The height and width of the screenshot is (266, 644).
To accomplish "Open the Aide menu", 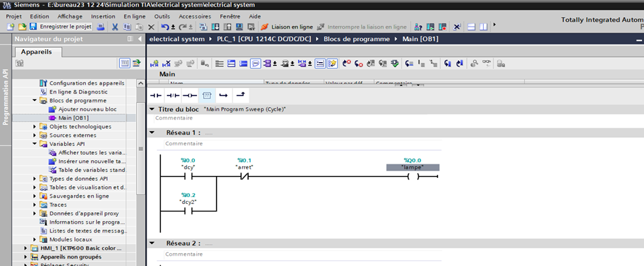I will [255, 16].
